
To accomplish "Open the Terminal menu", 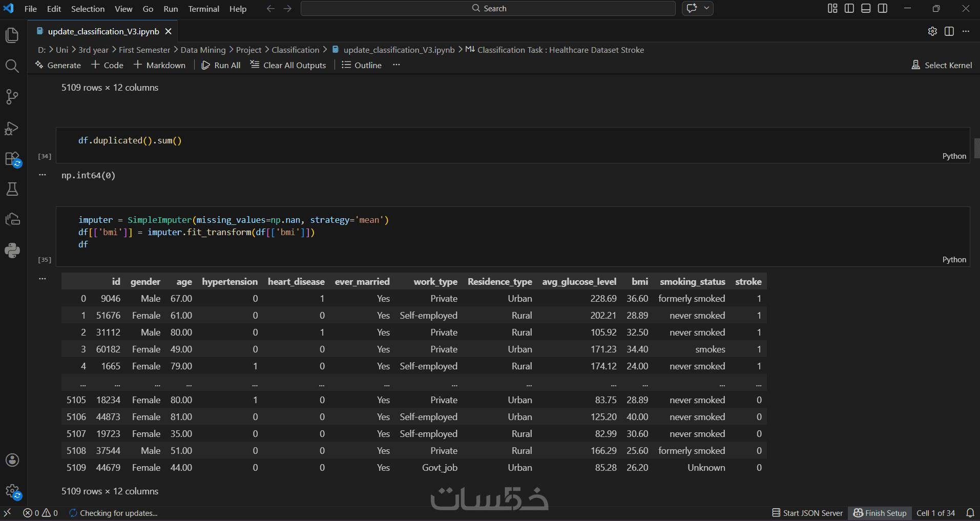I will (x=203, y=9).
